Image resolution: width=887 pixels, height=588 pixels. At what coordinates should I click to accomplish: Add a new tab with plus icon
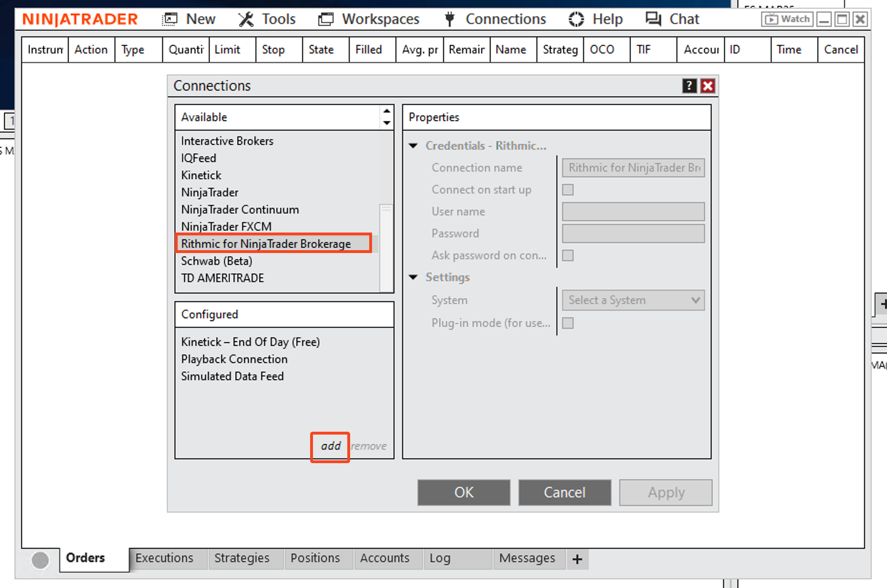[577, 559]
